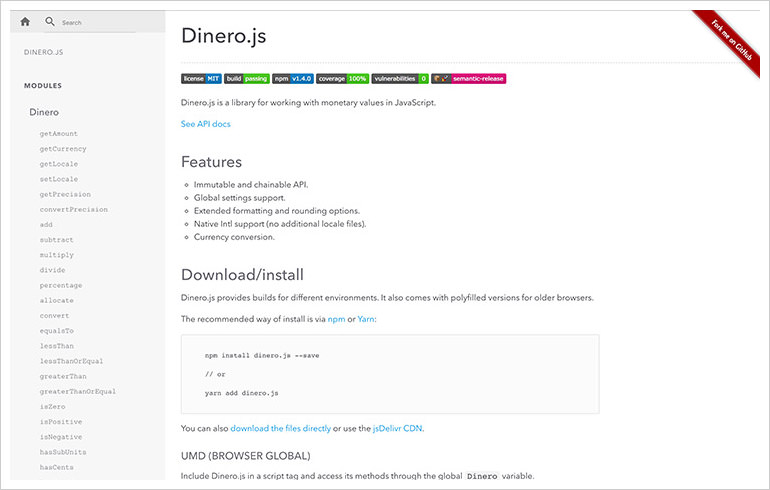Open the DINERO.JS sidebar heading link

click(43, 52)
